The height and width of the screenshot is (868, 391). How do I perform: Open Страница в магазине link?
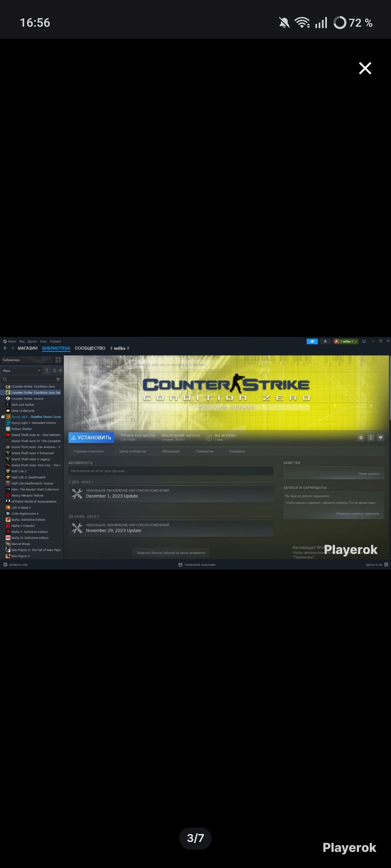89,451
